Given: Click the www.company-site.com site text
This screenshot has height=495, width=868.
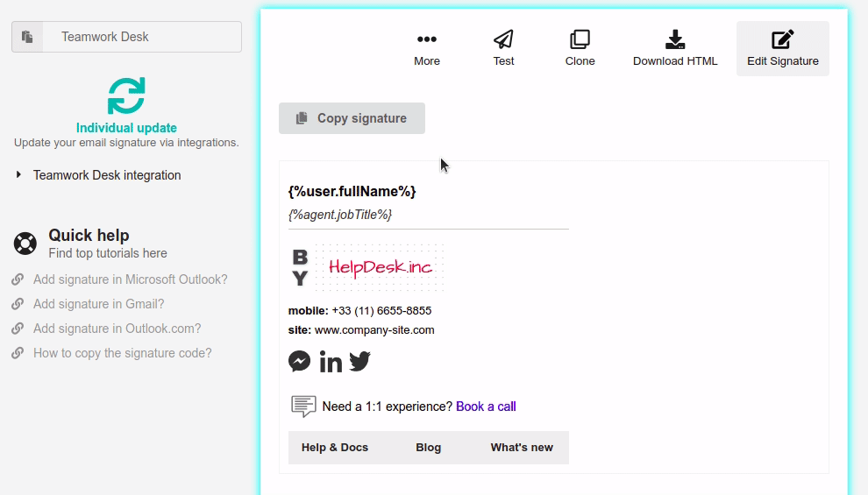Looking at the screenshot, I should tap(374, 330).
